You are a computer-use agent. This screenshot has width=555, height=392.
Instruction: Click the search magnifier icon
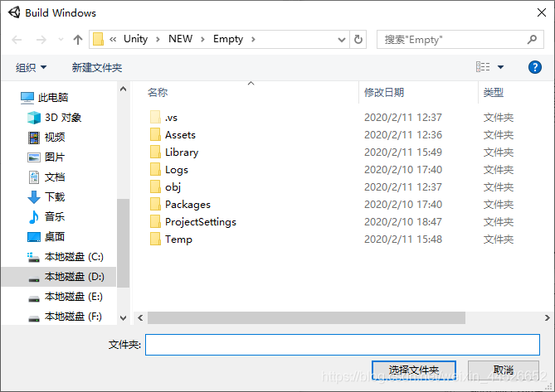point(532,39)
